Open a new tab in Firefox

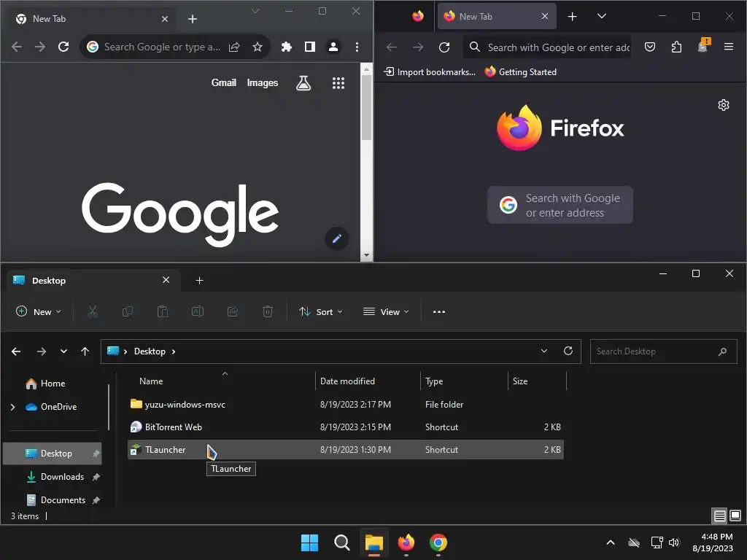572,17
